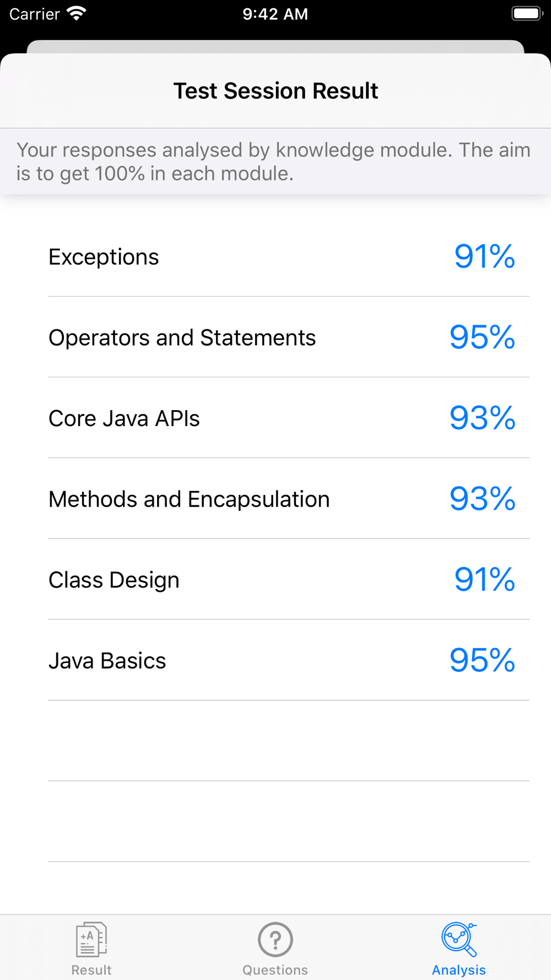Select the Analysis magnifier chart icon

(x=459, y=939)
